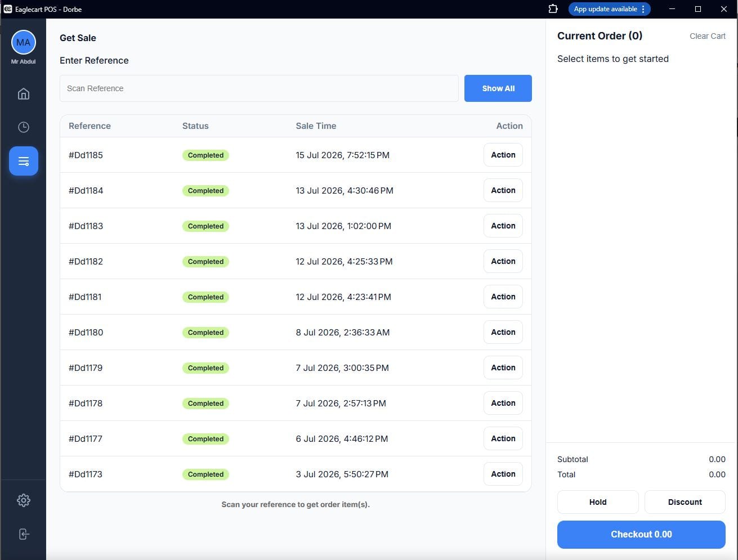738x560 pixels.
Task: Select reference #Dd1184 text
Action: click(x=86, y=191)
